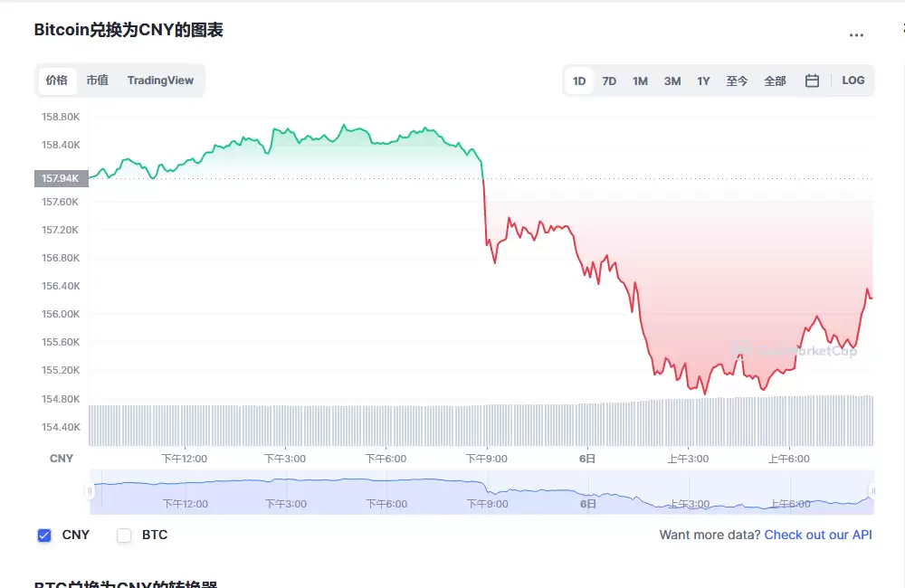
Task: Switch to the TradingView tab
Action: pyautogui.click(x=160, y=81)
